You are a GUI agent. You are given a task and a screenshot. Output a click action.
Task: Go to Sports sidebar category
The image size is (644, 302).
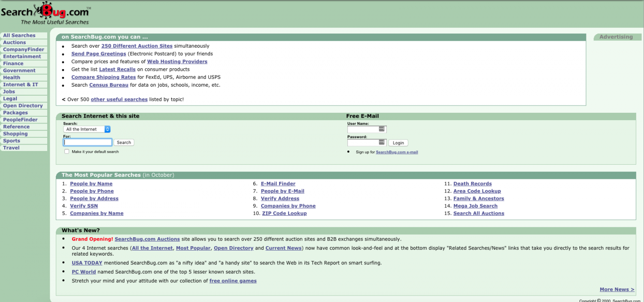(12, 141)
